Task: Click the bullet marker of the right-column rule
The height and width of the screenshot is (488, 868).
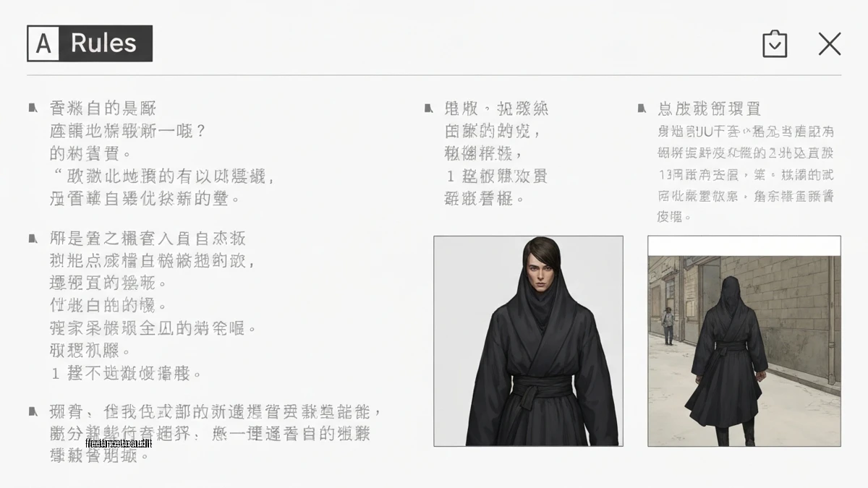Action: pos(642,108)
